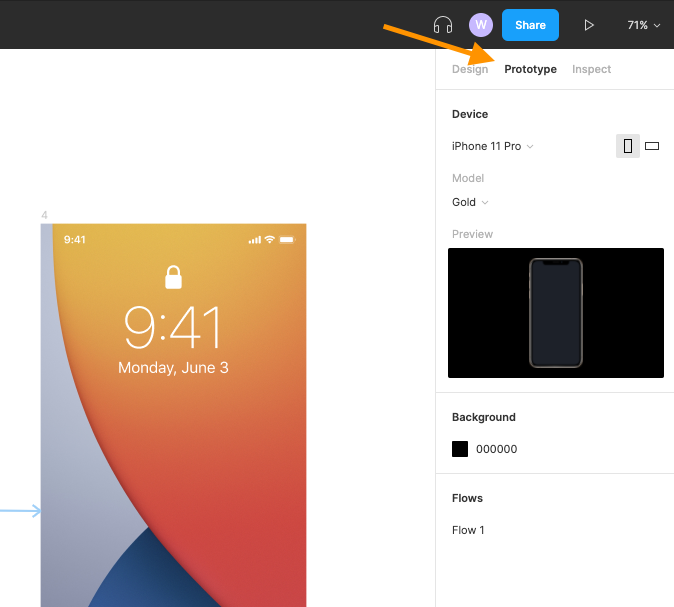Screen dimensions: 674x607
Task: Click the device preview thumbnail
Action: (x=556, y=313)
